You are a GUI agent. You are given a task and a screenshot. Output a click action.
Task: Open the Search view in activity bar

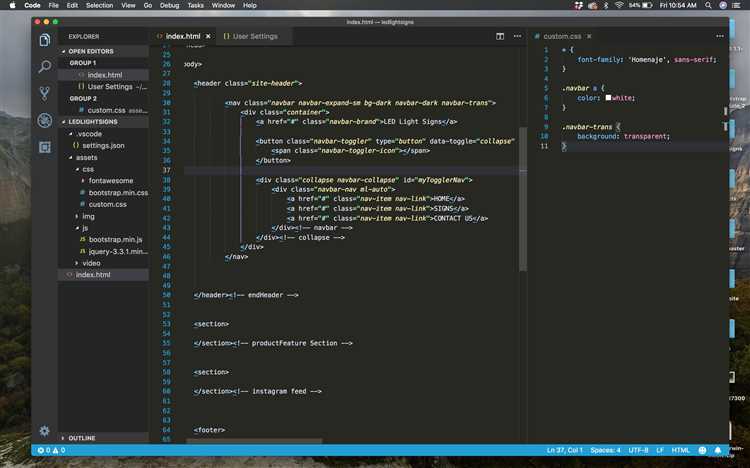click(44, 67)
